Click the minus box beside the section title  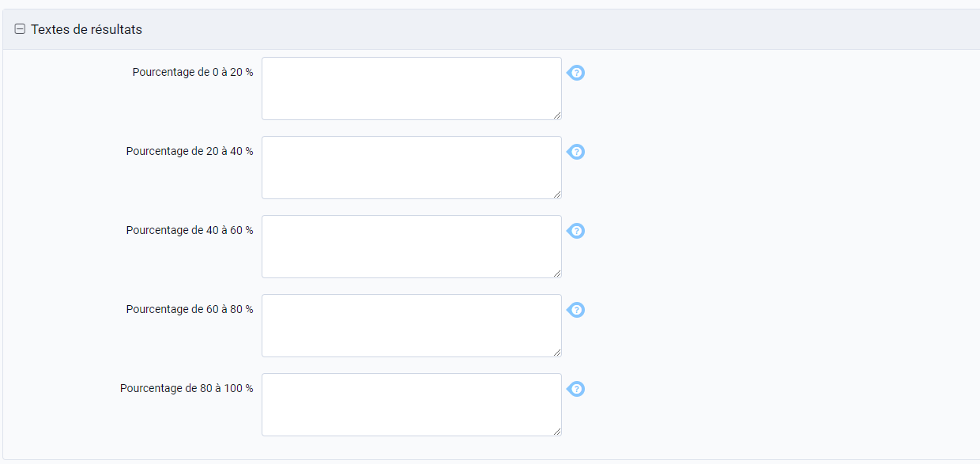19,28
